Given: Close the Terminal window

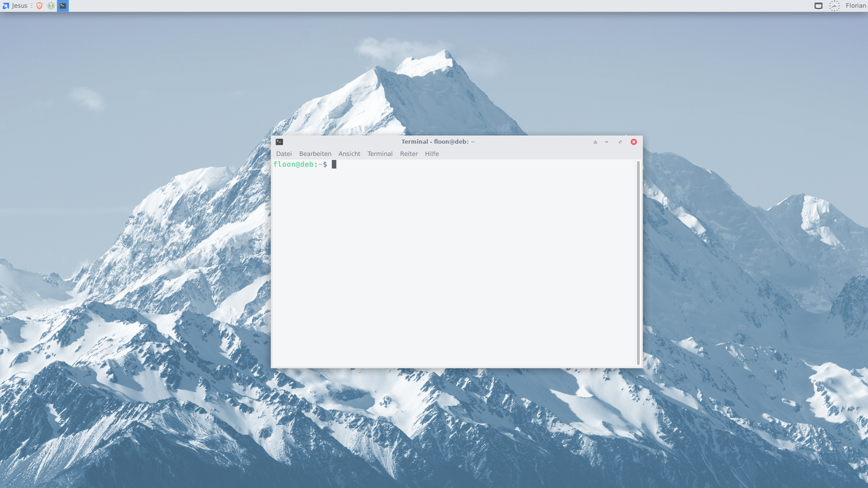Looking at the screenshot, I should 634,142.
